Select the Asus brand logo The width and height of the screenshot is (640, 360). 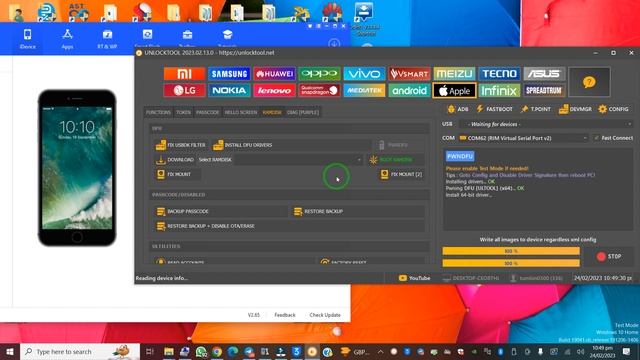click(x=544, y=74)
